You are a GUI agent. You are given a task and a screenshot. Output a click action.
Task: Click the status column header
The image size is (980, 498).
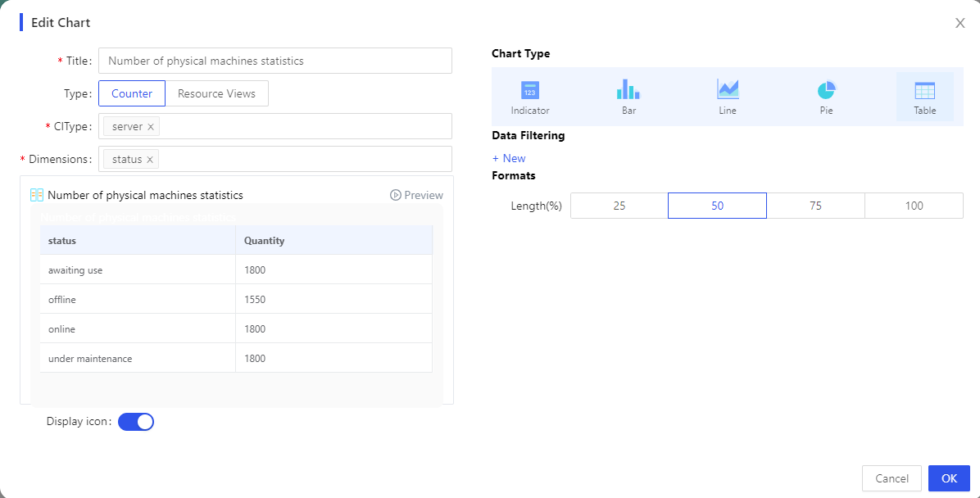pos(138,240)
